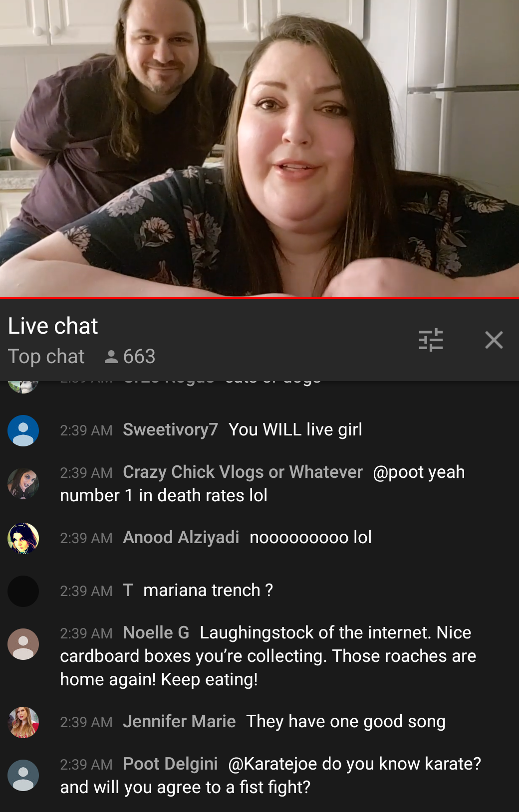Screen dimensions: 519x812
Task: Select the 'mariana trench ?' chat message
Action: [x=208, y=590]
